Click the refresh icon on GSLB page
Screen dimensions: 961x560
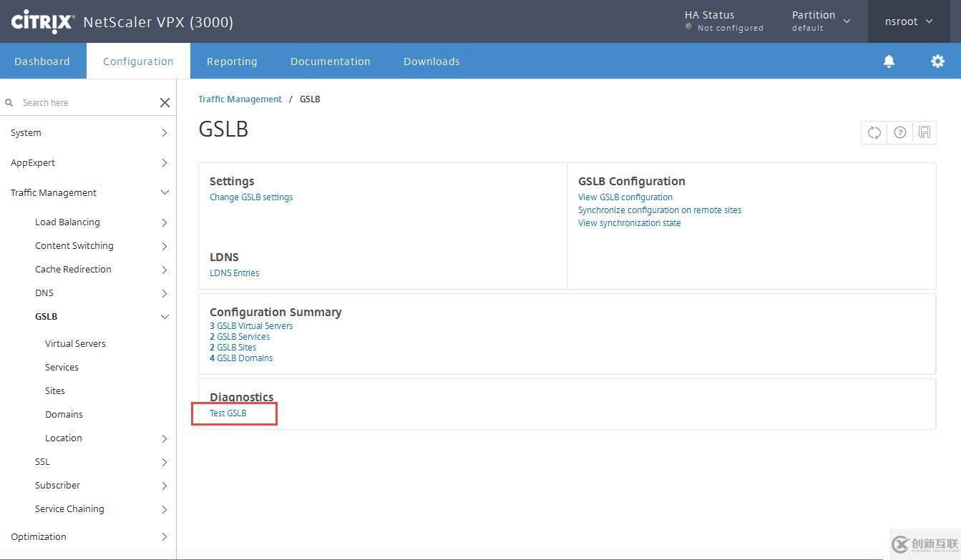tap(874, 132)
